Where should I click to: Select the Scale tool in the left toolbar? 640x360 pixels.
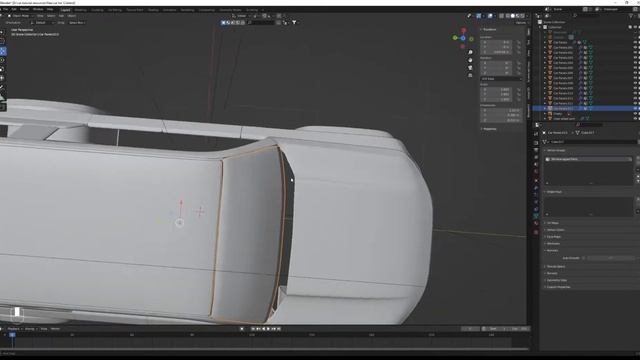tap(2, 69)
